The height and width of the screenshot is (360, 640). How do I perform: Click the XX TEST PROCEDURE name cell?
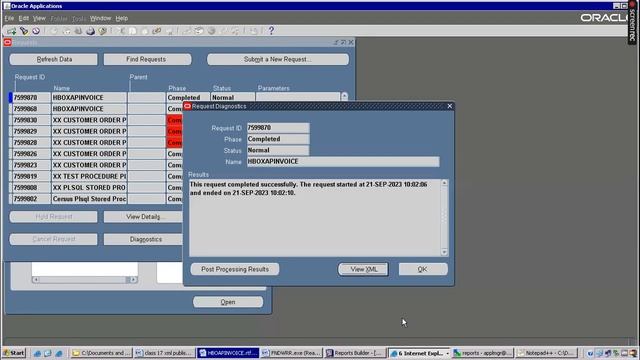89,176
